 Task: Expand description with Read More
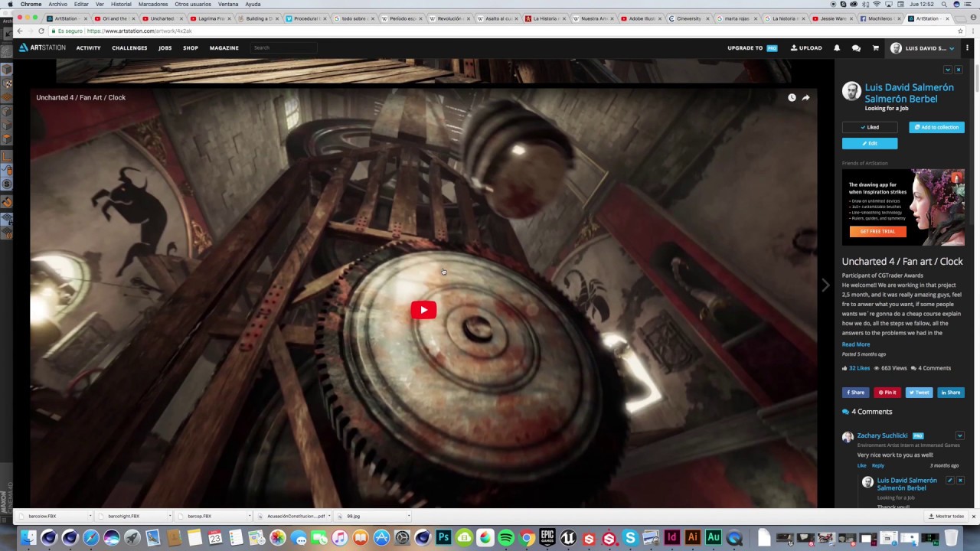pyautogui.click(x=856, y=344)
